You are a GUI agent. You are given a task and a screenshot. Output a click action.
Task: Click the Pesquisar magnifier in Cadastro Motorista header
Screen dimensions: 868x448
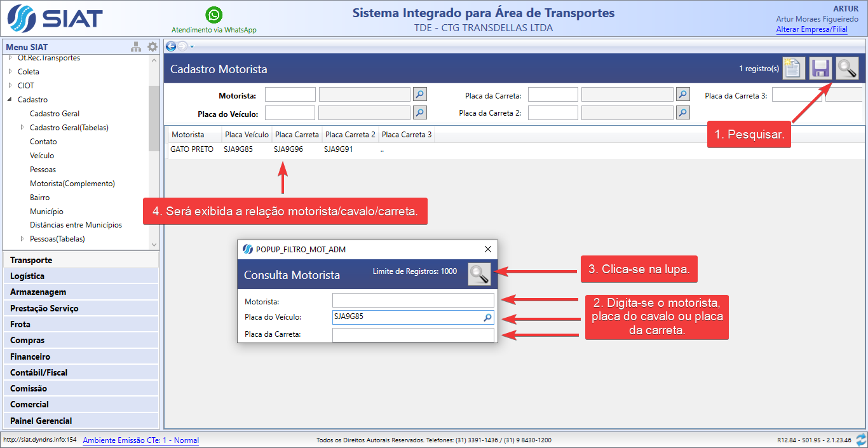click(847, 68)
